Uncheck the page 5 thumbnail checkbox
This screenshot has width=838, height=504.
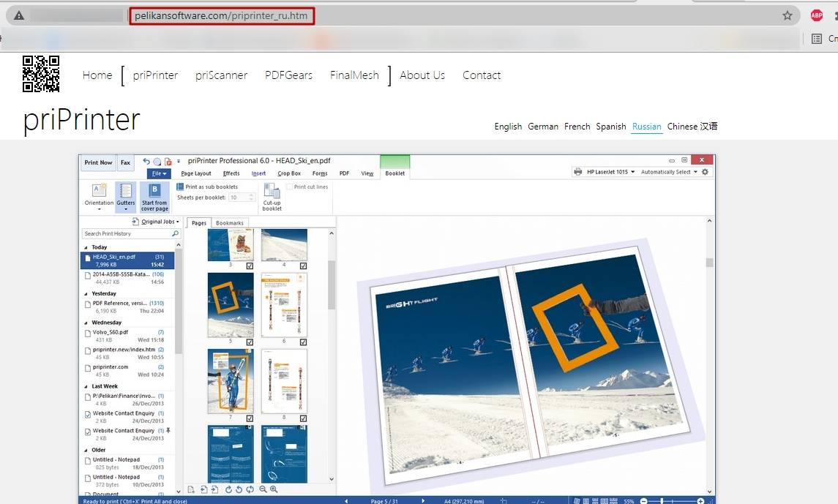click(250, 342)
